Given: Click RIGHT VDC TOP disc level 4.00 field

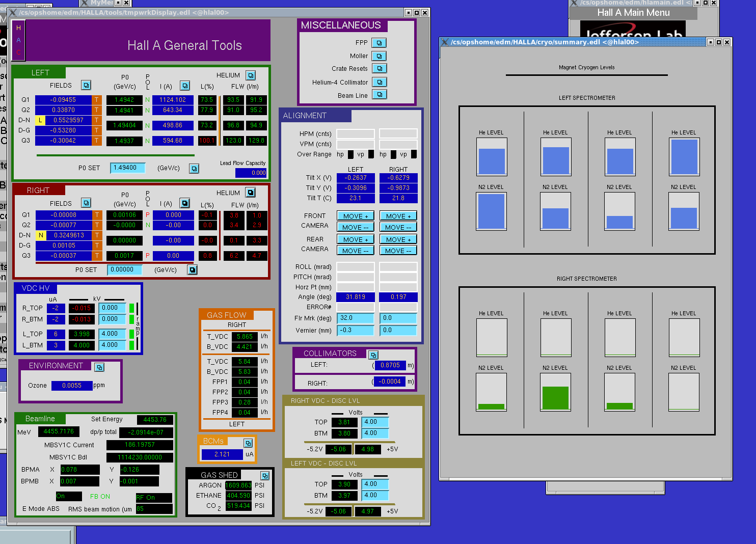Looking at the screenshot, I should click(375, 422).
